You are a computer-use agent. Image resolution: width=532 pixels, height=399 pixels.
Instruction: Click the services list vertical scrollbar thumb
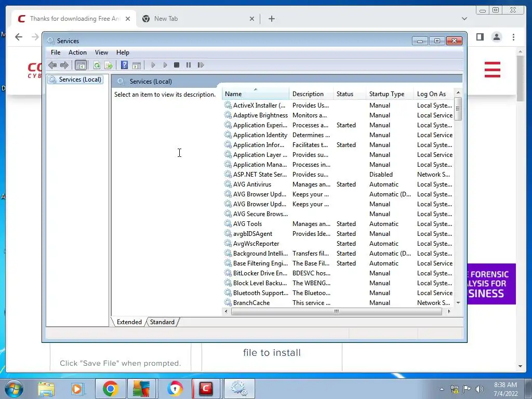(458, 109)
